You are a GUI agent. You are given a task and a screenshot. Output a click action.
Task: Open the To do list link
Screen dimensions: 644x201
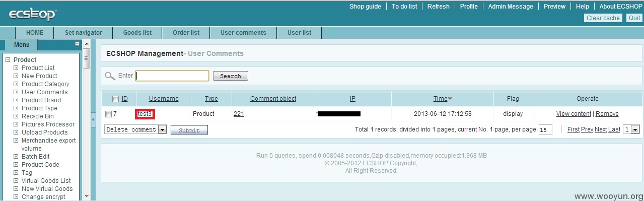(x=404, y=7)
